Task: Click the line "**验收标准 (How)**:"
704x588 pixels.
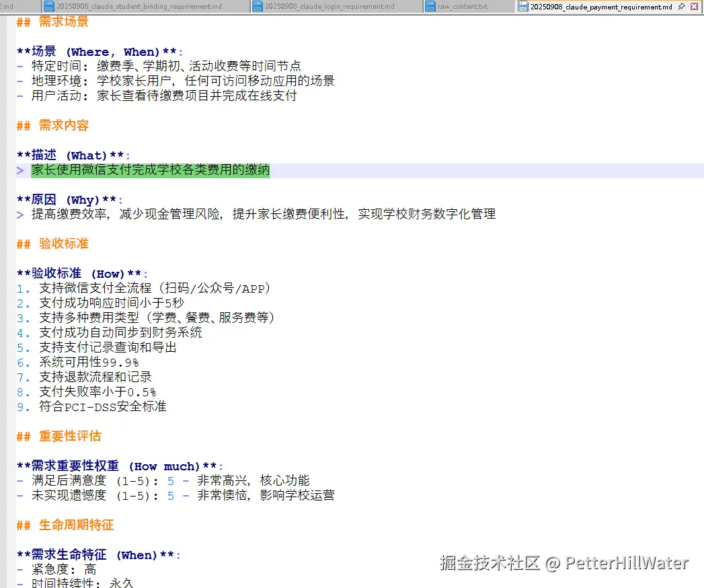Action: coord(82,274)
